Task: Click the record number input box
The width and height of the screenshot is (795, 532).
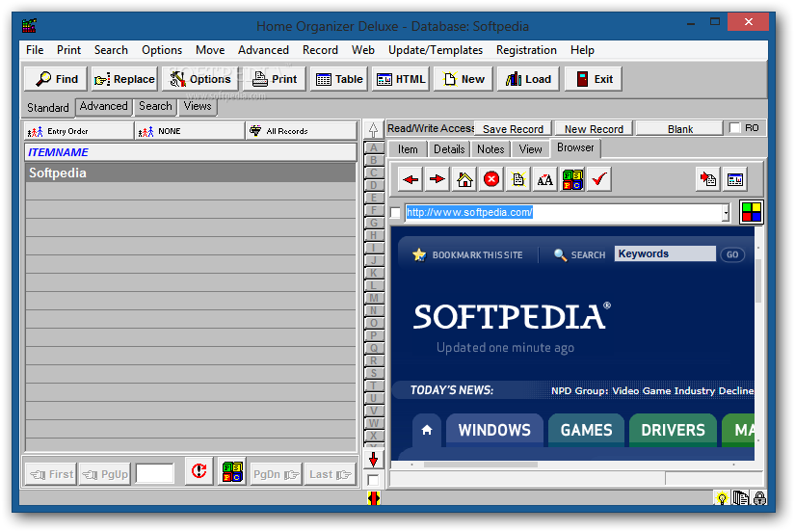Action: (155, 473)
